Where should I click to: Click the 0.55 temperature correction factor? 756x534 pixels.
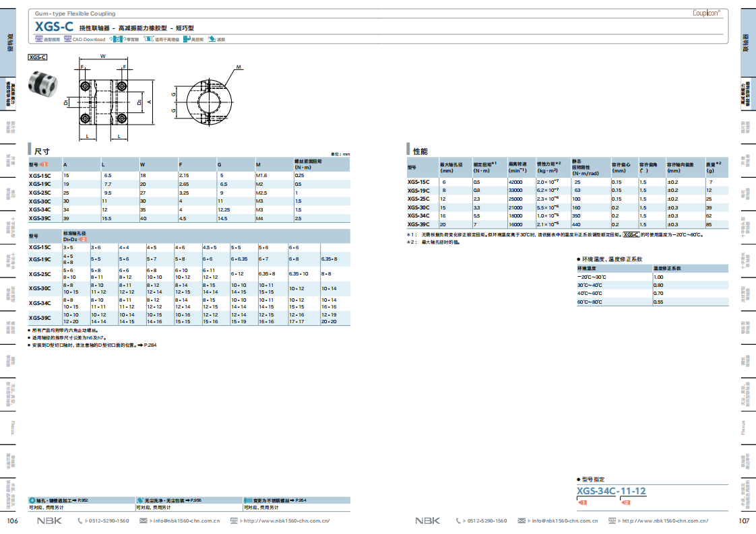(x=658, y=302)
